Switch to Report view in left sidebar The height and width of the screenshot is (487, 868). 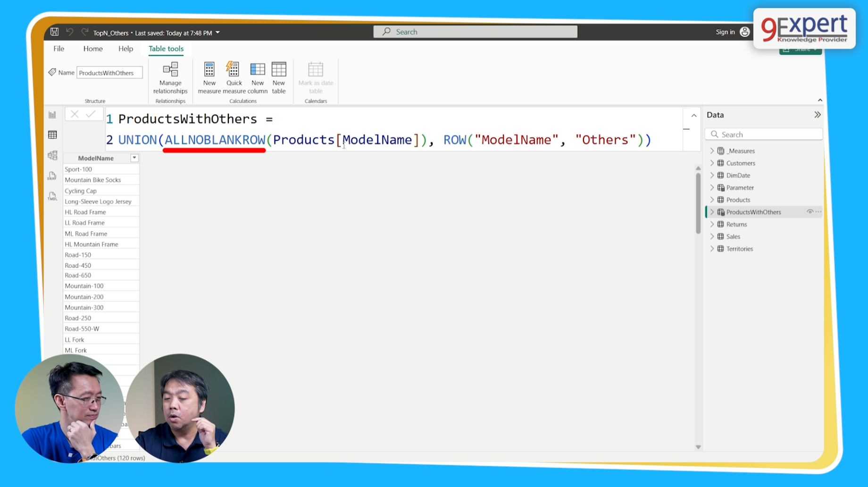point(52,114)
